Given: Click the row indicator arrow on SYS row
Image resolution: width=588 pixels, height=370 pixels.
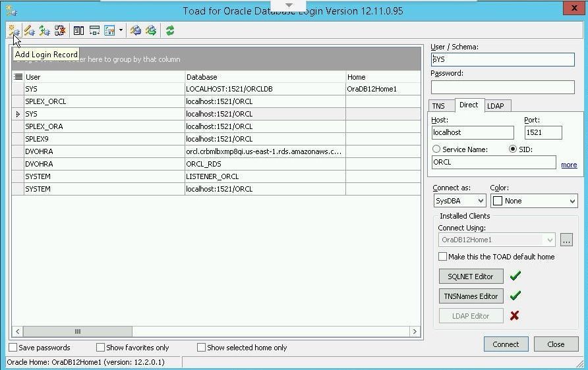Looking at the screenshot, I should pos(18,114).
